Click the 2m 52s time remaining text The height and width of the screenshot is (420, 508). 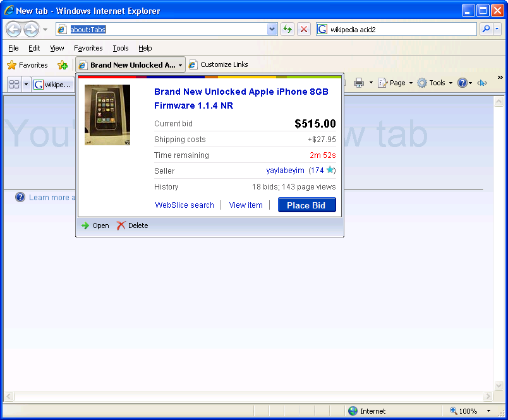click(323, 155)
